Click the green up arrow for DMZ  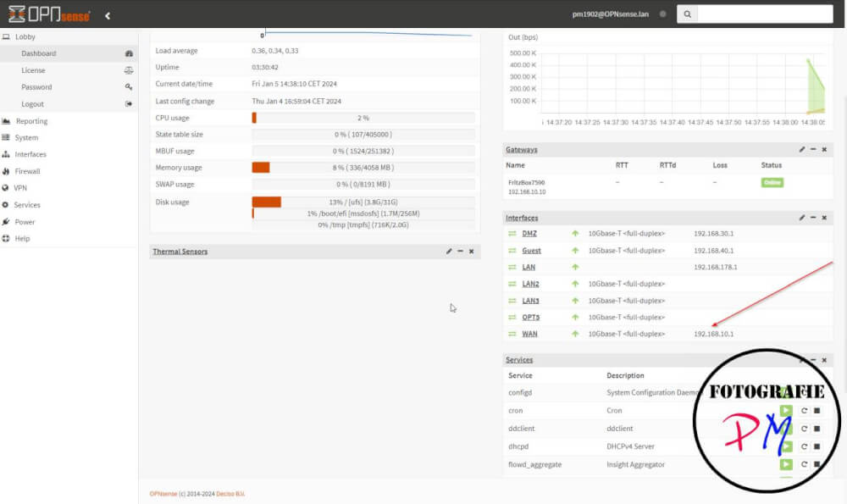coord(575,233)
